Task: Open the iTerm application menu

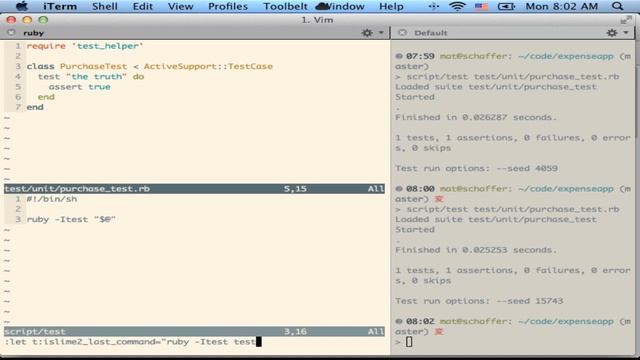Action: click(x=60, y=7)
